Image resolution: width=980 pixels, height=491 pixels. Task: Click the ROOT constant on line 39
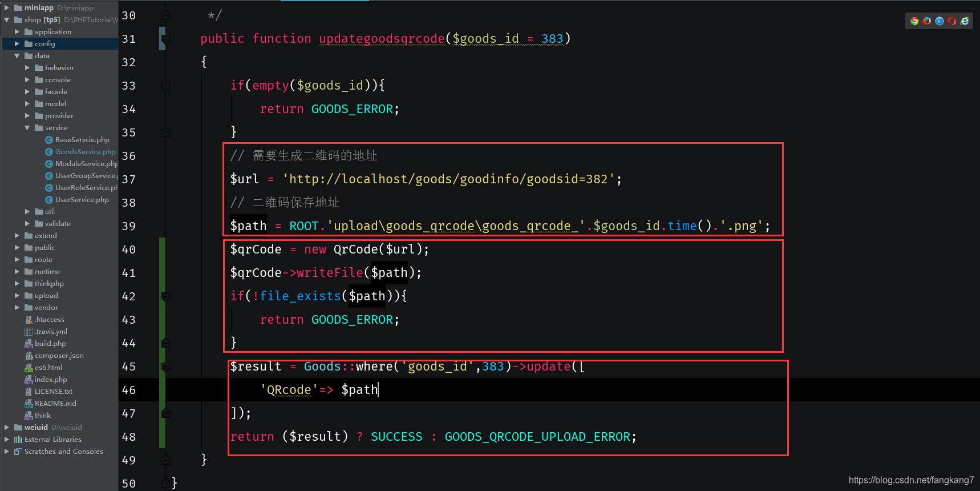click(304, 226)
